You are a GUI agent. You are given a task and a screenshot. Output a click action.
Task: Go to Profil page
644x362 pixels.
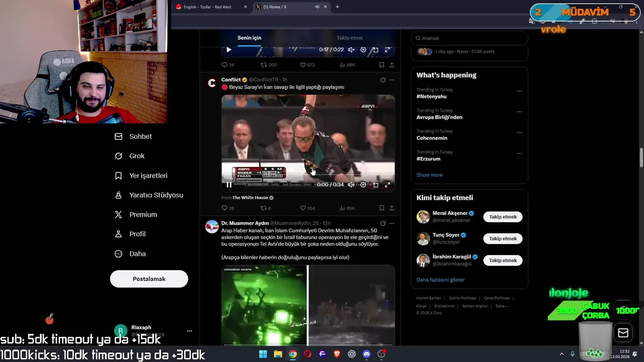tap(130, 234)
